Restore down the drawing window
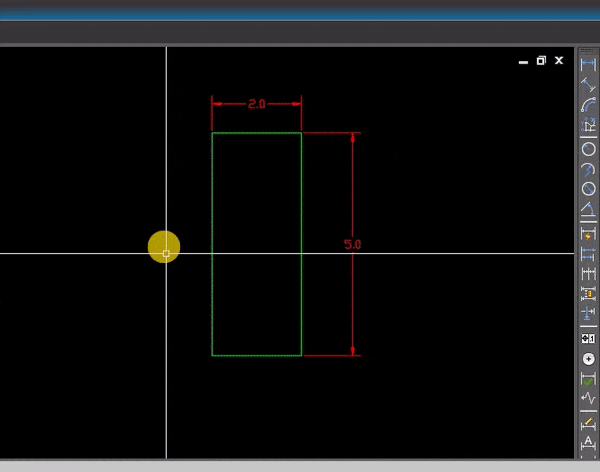 click(x=541, y=60)
